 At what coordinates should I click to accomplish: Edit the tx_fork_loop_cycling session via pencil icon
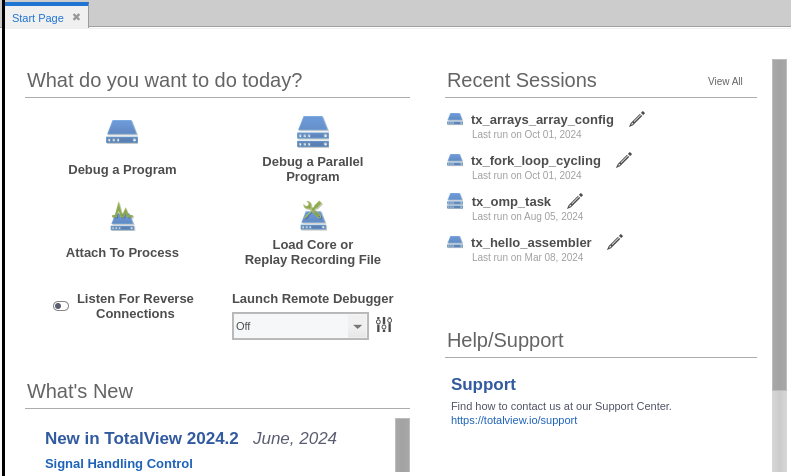624,160
